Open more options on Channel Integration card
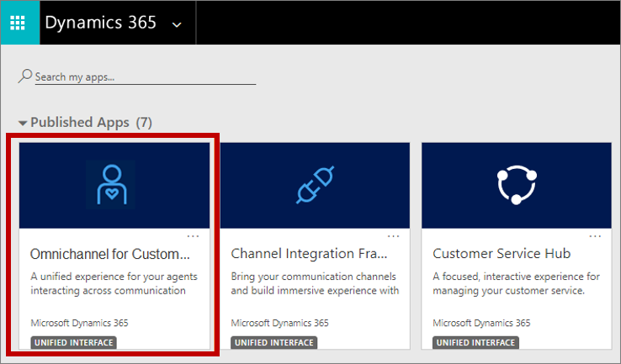Viewport: 621px width, 364px height. [393, 236]
